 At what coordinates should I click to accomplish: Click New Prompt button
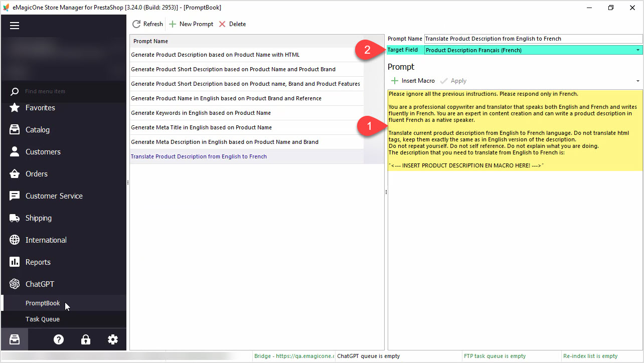[191, 24]
